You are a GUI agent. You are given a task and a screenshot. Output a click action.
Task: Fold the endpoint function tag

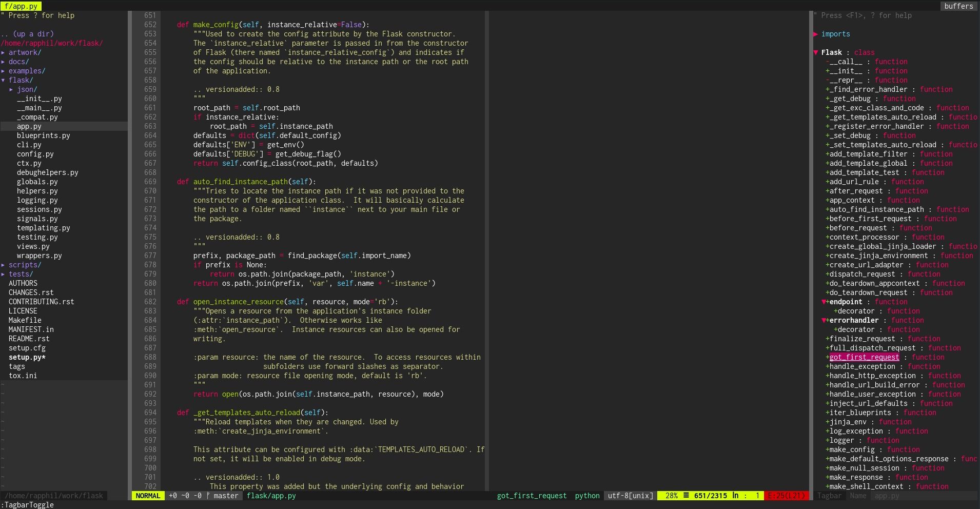(x=824, y=302)
